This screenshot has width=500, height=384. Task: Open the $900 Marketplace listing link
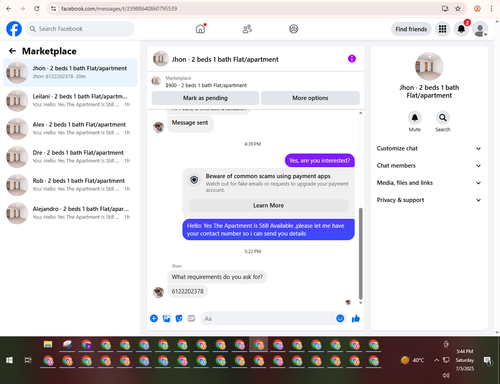206,85
